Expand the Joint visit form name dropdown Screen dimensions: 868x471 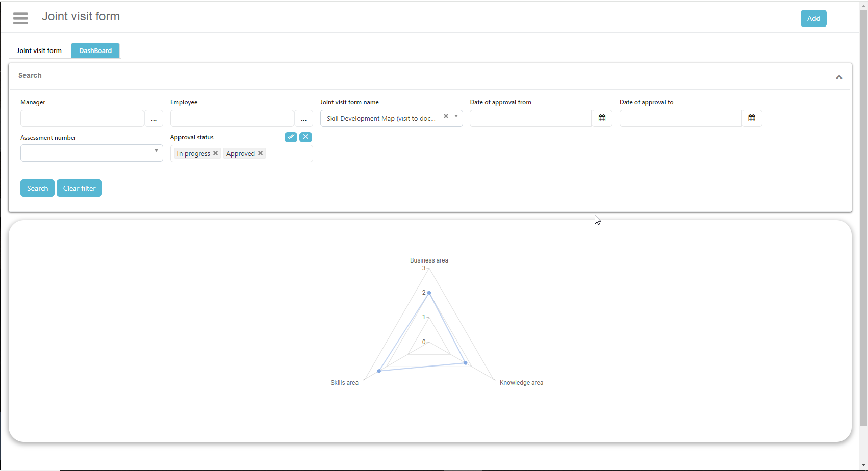[456, 116]
